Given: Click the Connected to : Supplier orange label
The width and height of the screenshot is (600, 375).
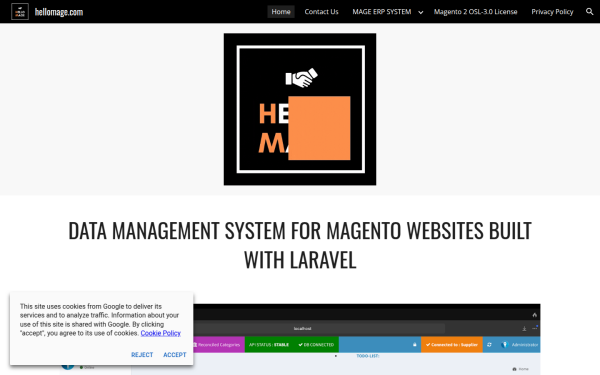Looking at the screenshot, I should point(452,345).
